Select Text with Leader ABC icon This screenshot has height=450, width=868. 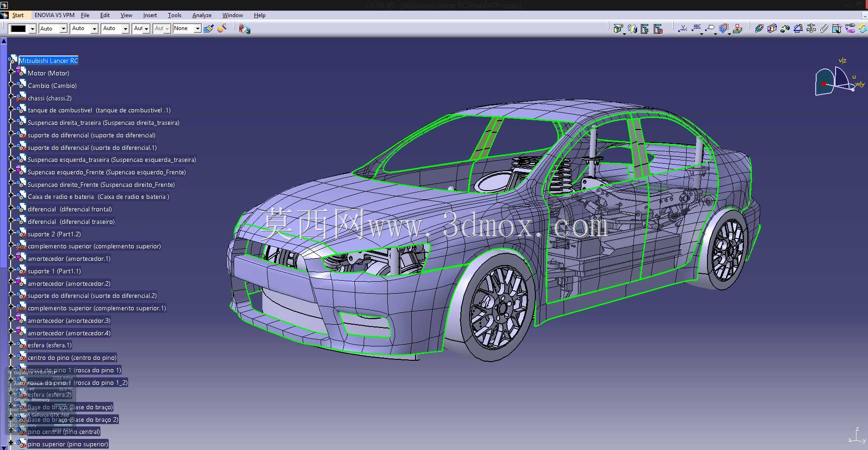[696, 29]
